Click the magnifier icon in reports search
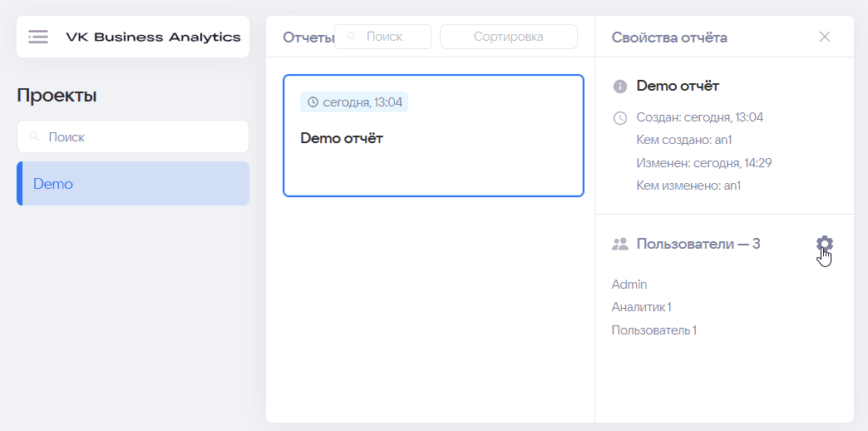The image size is (868, 431). click(x=352, y=37)
